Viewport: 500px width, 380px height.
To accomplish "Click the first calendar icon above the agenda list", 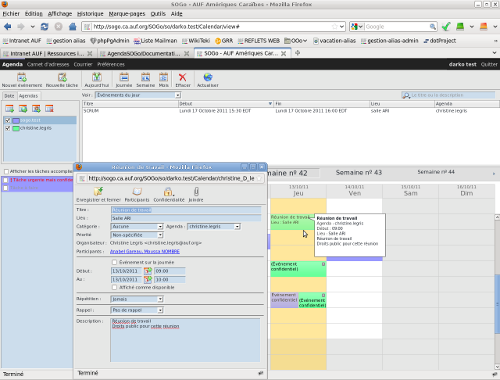I will pos(10,109).
